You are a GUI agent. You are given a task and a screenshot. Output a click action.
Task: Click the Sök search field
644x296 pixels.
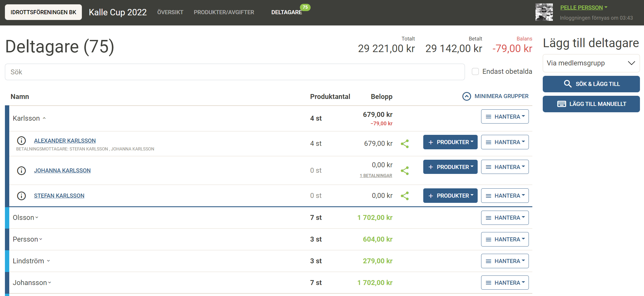(235, 72)
